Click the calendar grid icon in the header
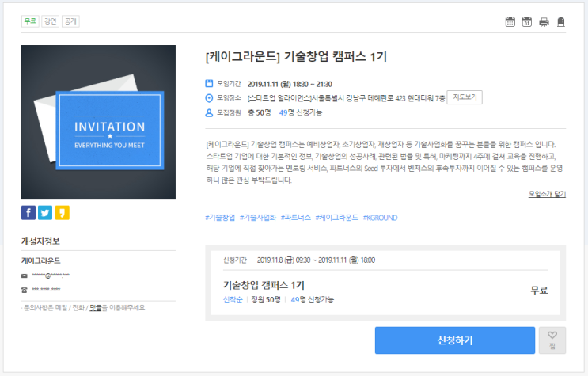 point(510,21)
